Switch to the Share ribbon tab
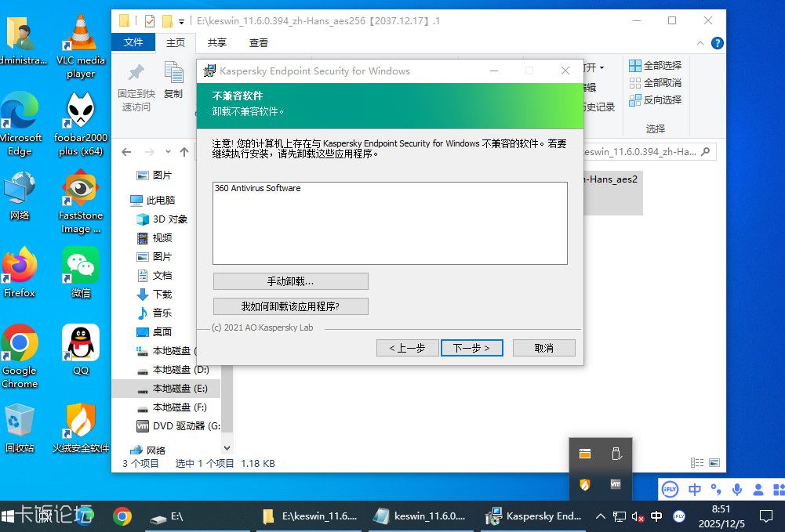Screen dimensions: 785x532 pos(217,43)
